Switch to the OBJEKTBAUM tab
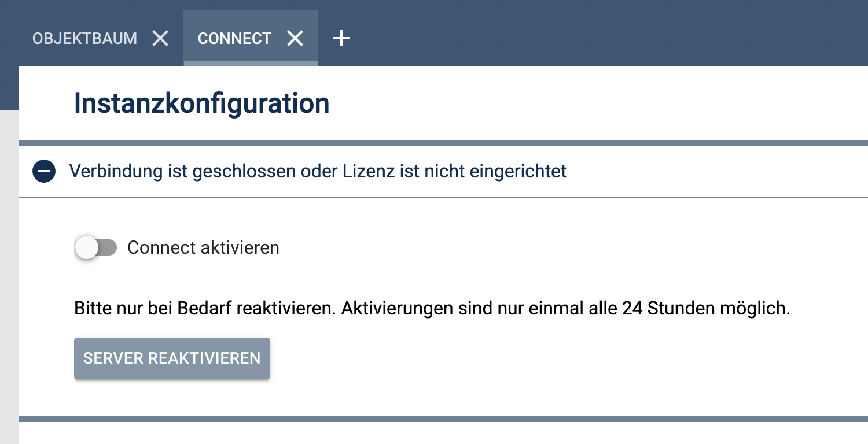The height and width of the screenshot is (444, 868). (x=84, y=38)
